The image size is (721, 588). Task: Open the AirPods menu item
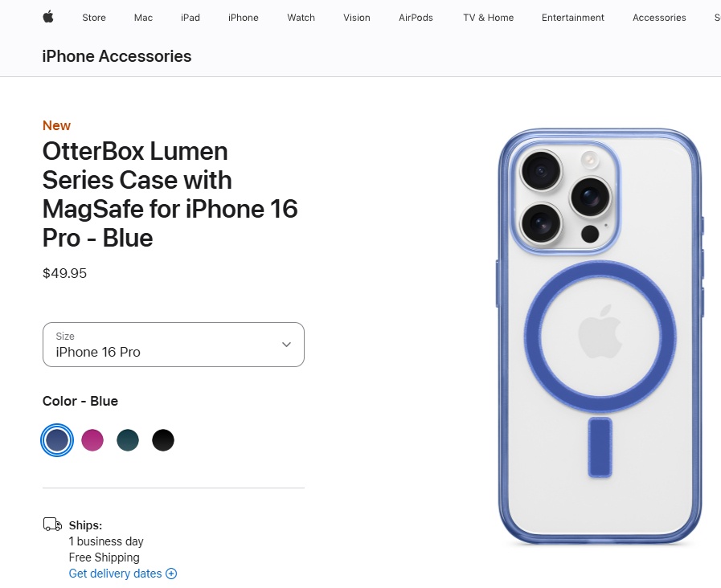tap(416, 18)
